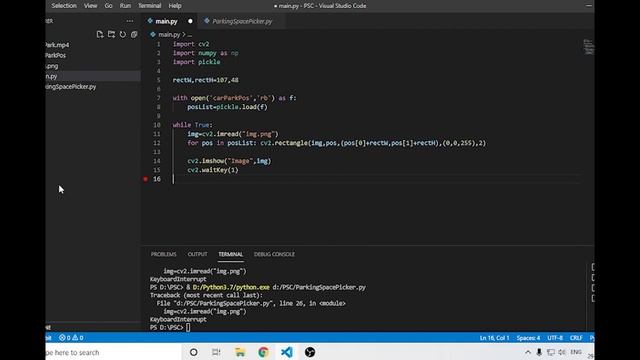
Task: Click the ENG language indicator in tray
Action: point(576,352)
